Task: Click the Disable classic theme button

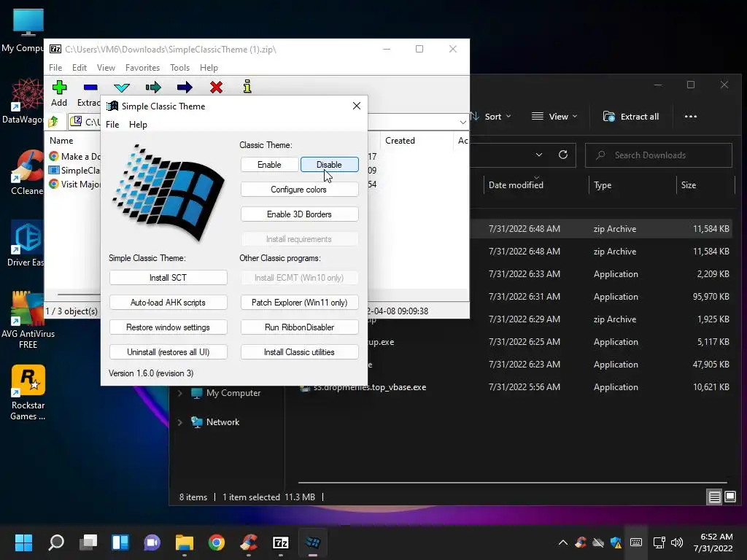Action: pyautogui.click(x=329, y=165)
